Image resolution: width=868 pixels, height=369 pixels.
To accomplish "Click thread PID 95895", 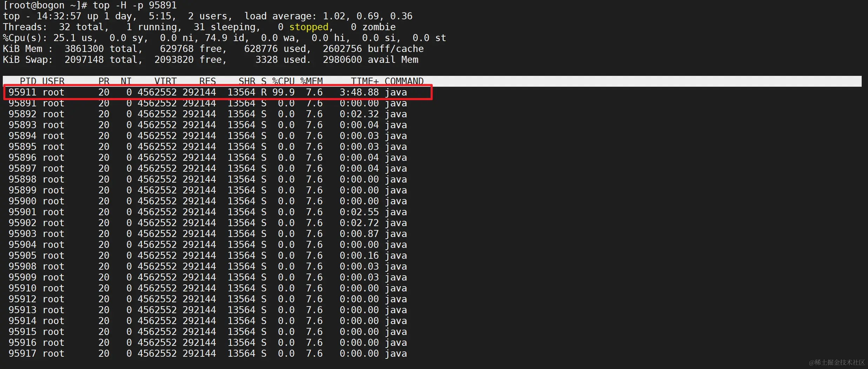I will click(22, 147).
